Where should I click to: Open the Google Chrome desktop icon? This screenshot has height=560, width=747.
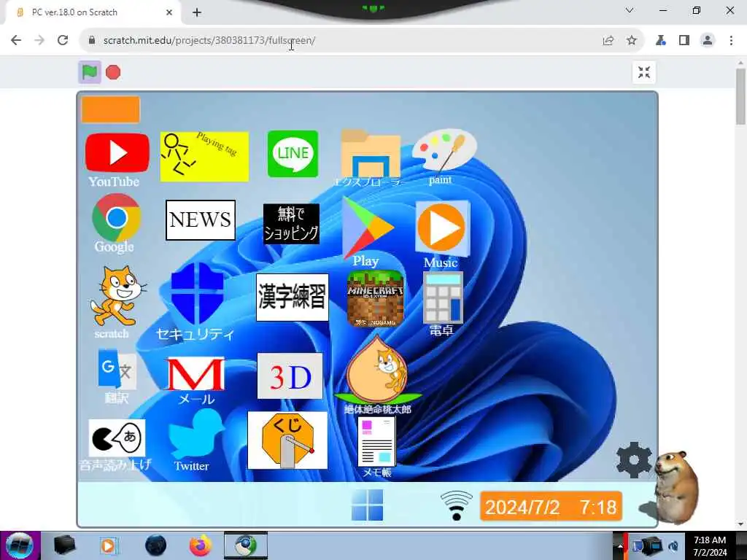pyautogui.click(x=117, y=218)
